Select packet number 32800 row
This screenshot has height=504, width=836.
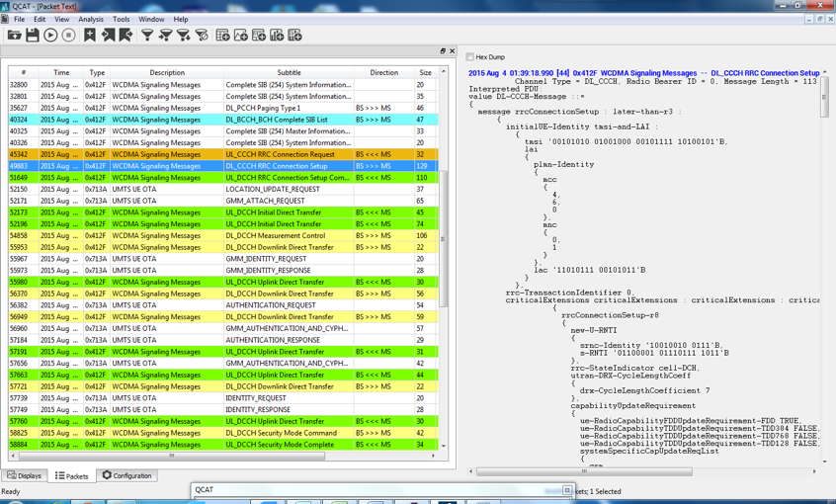point(223,84)
